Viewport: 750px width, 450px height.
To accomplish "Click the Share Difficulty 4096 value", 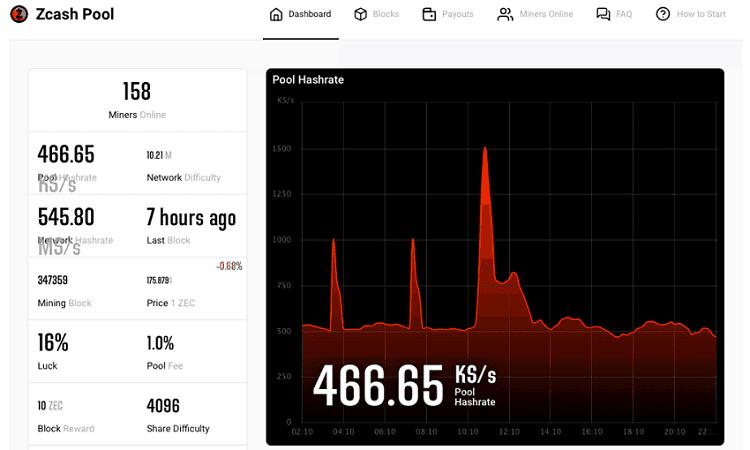I will tap(163, 407).
